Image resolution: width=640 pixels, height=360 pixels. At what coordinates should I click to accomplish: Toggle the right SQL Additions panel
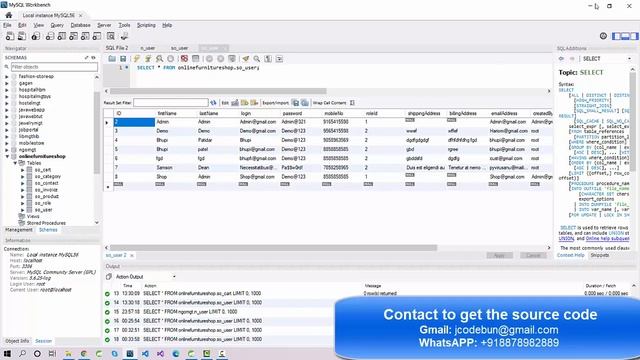point(634,36)
